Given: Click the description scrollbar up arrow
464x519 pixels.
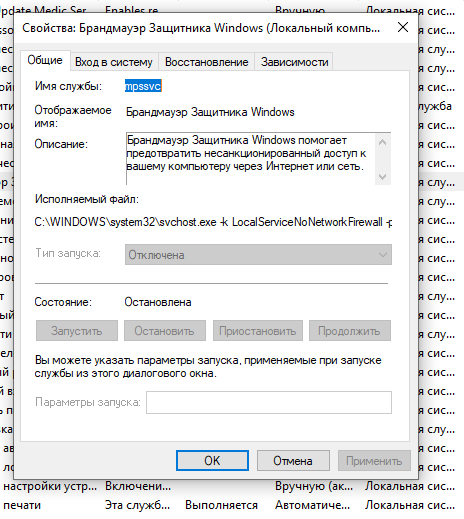Looking at the screenshot, I should (x=383, y=142).
